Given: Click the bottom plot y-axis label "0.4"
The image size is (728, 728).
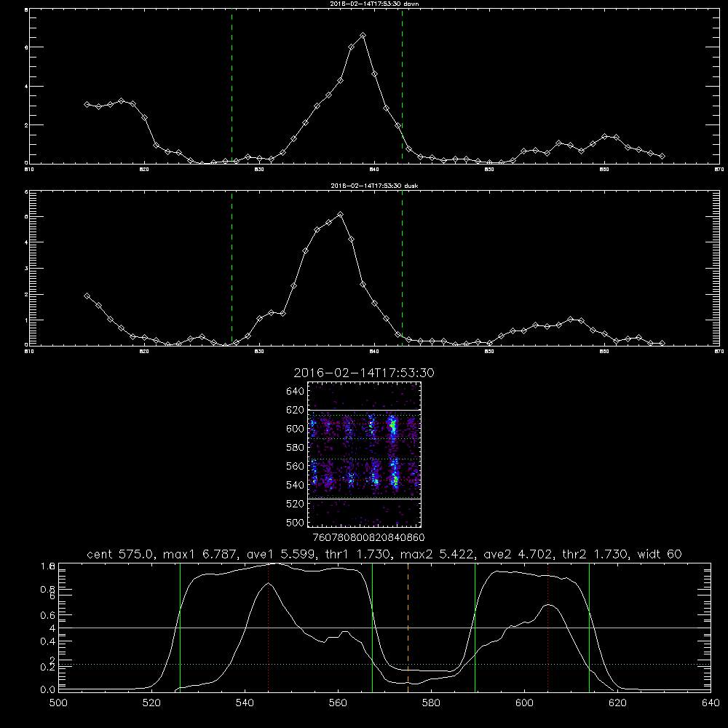Looking at the screenshot, I should click(48, 641).
